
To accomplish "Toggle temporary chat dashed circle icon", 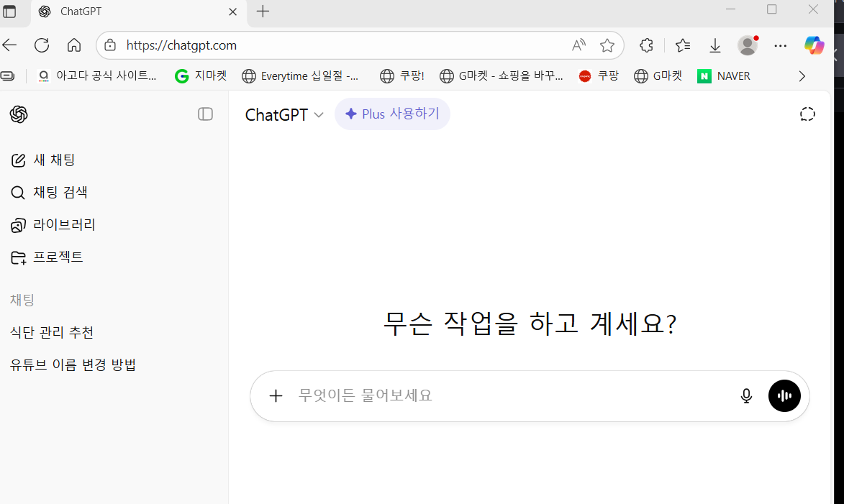I will tap(807, 114).
